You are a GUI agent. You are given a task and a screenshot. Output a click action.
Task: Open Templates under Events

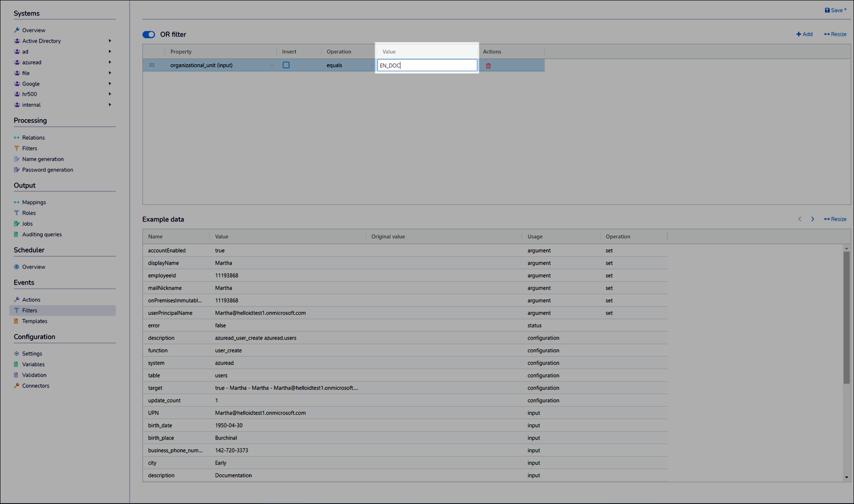pyautogui.click(x=35, y=321)
